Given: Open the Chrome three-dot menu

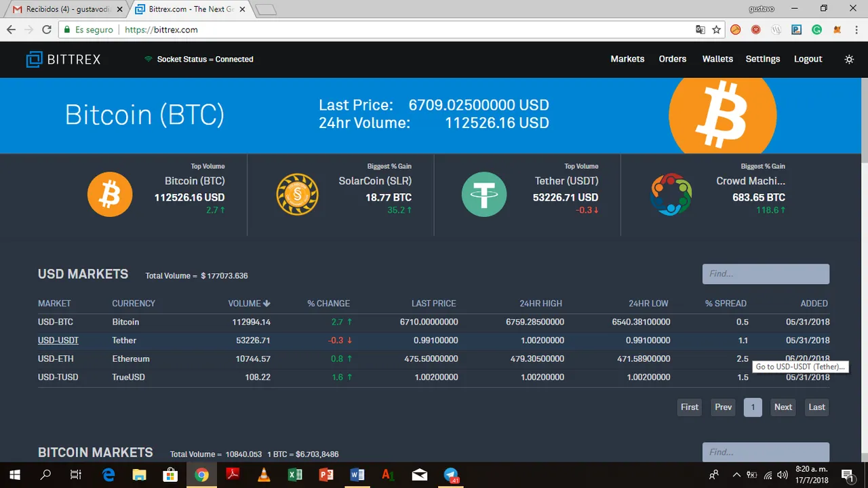Looking at the screenshot, I should (x=857, y=30).
